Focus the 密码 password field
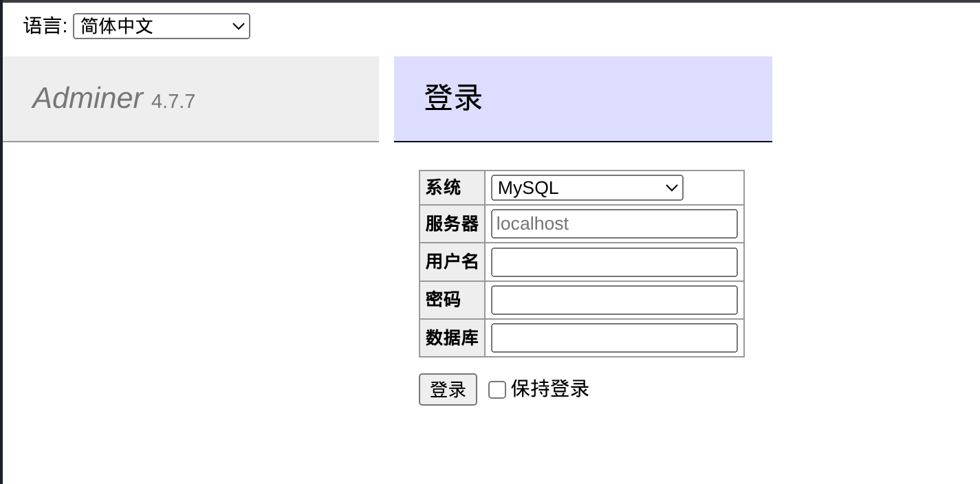 [x=614, y=300]
